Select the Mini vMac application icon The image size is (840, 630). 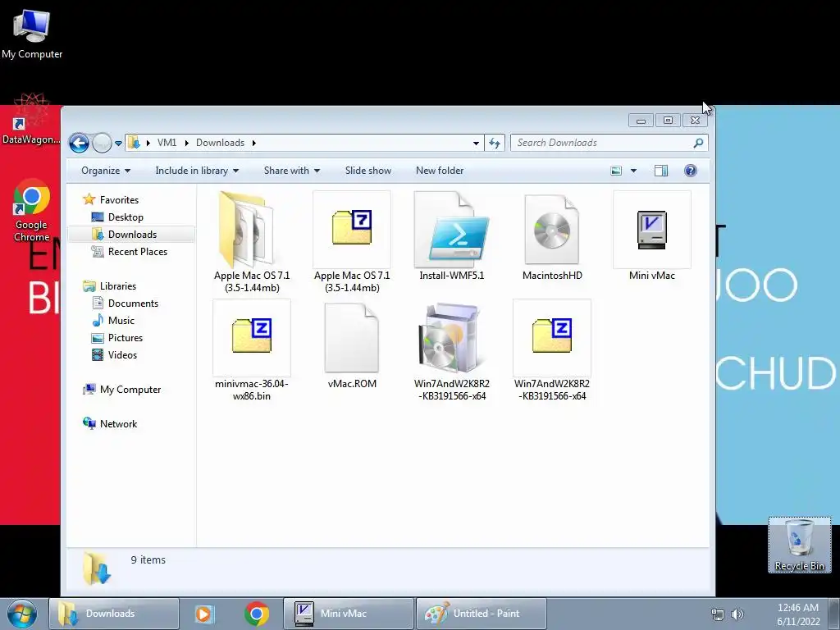(x=652, y=236)
